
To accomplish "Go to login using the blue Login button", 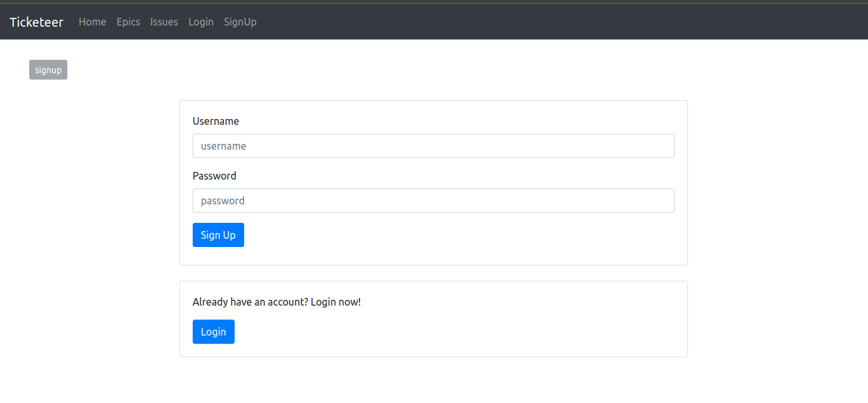I will pos(213,331).
